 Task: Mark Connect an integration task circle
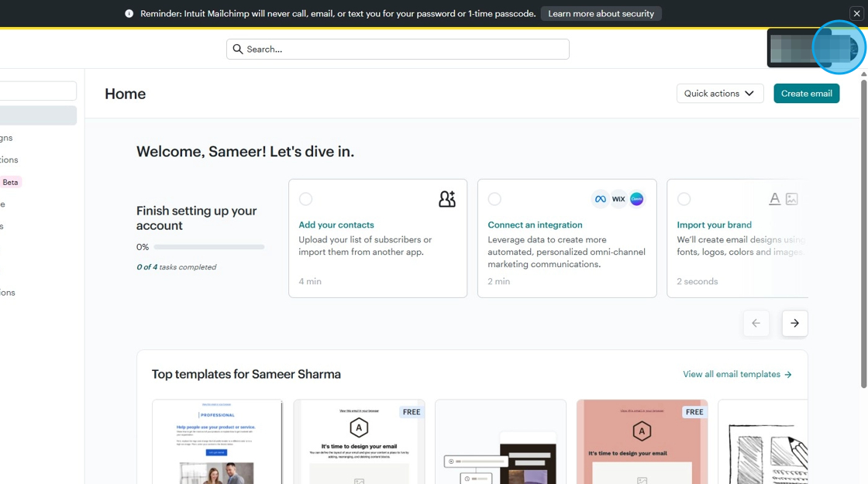494,199
